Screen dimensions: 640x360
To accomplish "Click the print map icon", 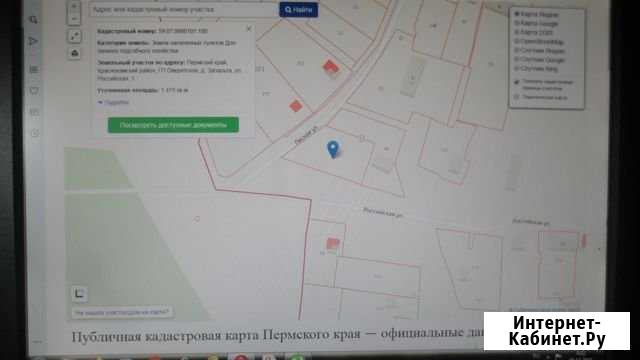I will pyautogui.click(x=74, y=53).
